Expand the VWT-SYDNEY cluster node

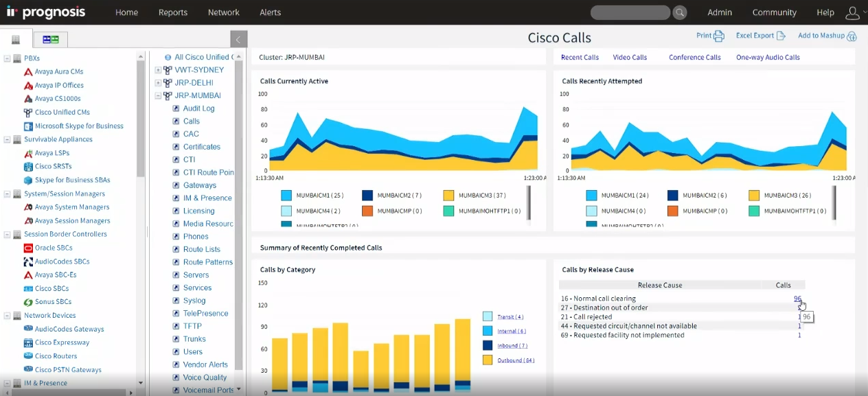tap(158, 70)
